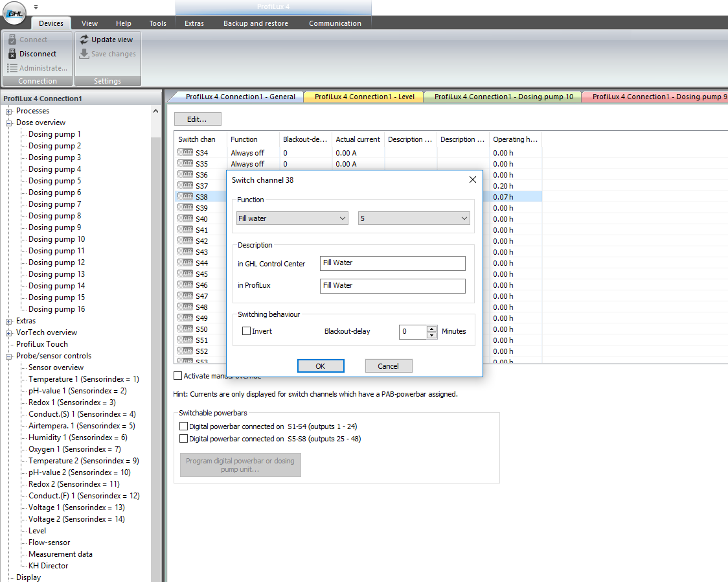
Task: Click the S46 switch state icon
Action: pos(185,285)
